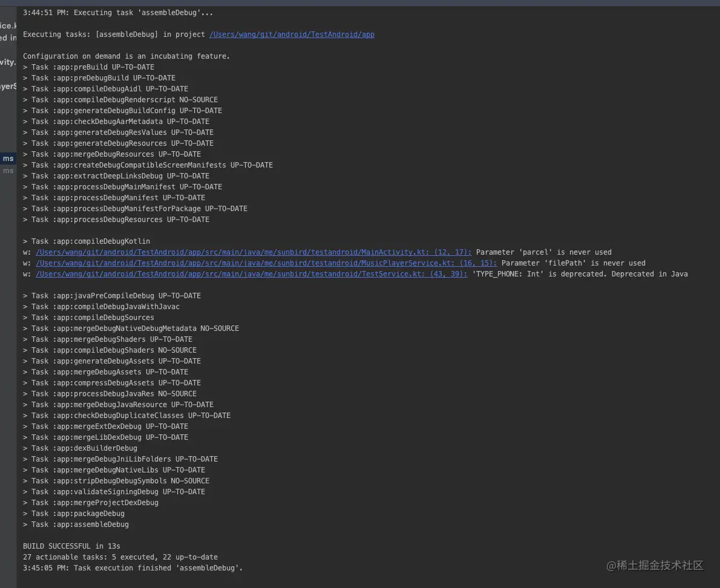Select the highlighted 'ms' row in the left panel
720x588 pixels.
pos(8,158)
